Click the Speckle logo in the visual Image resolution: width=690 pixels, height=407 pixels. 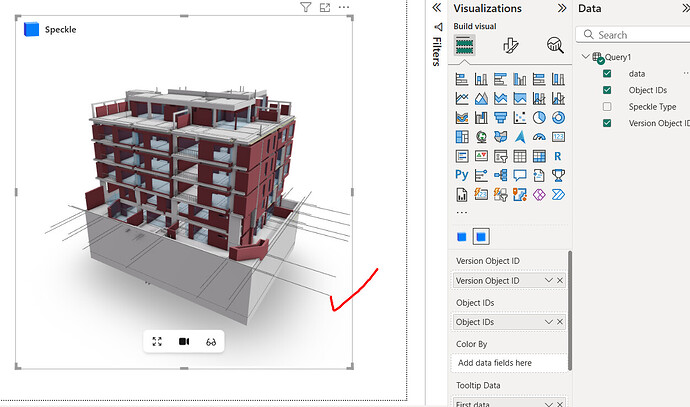click(x=31, y=29)
